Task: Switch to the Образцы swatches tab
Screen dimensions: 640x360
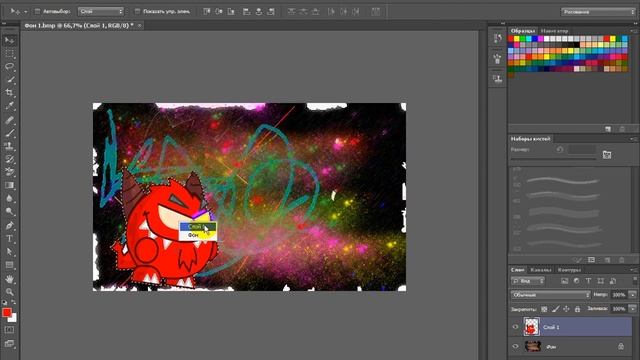Action: 522,31
